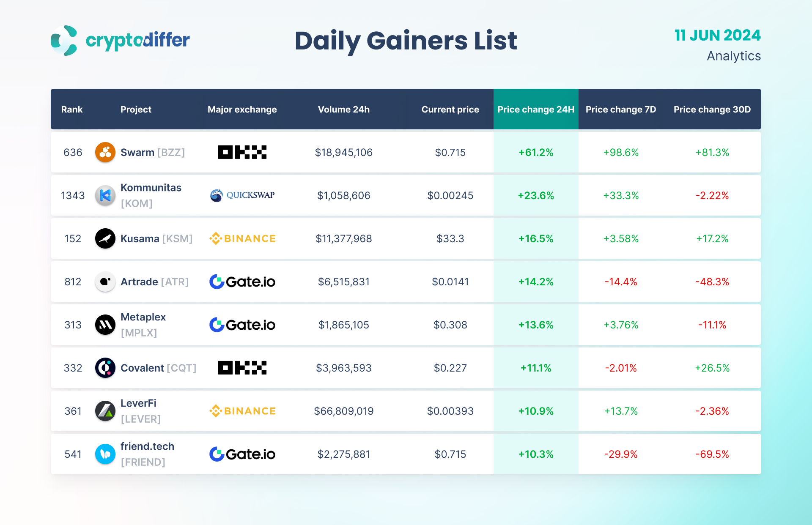
Task: Click the Swarm BZZ orange coin icon
Action: point(105,152)
